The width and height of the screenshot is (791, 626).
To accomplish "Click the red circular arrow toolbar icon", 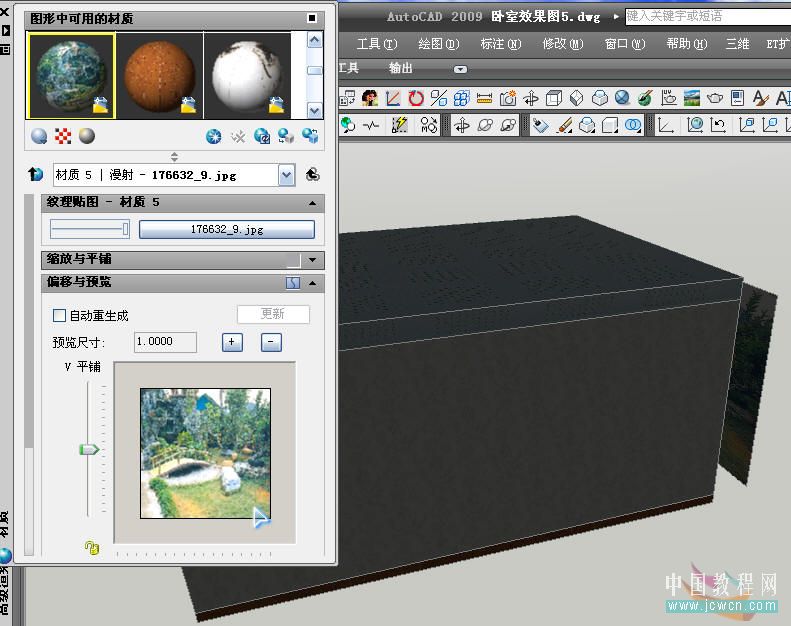I will (x=416, y=98).
